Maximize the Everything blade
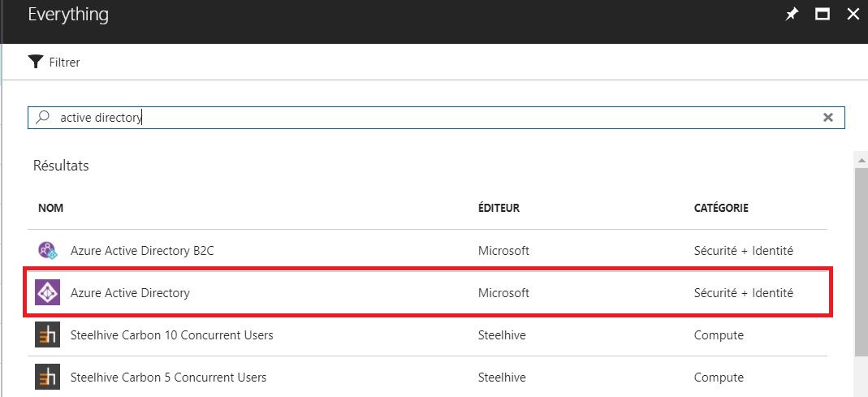 coord(823,15)
